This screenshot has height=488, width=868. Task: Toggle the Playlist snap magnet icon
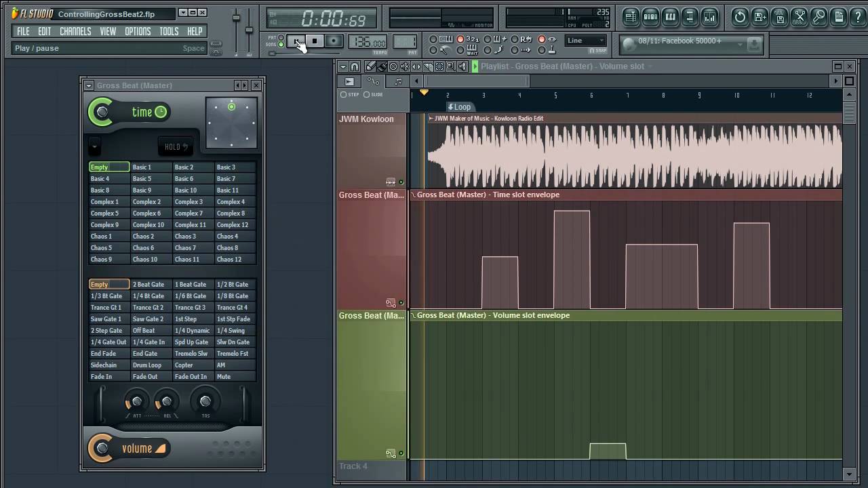click(355, 66)
